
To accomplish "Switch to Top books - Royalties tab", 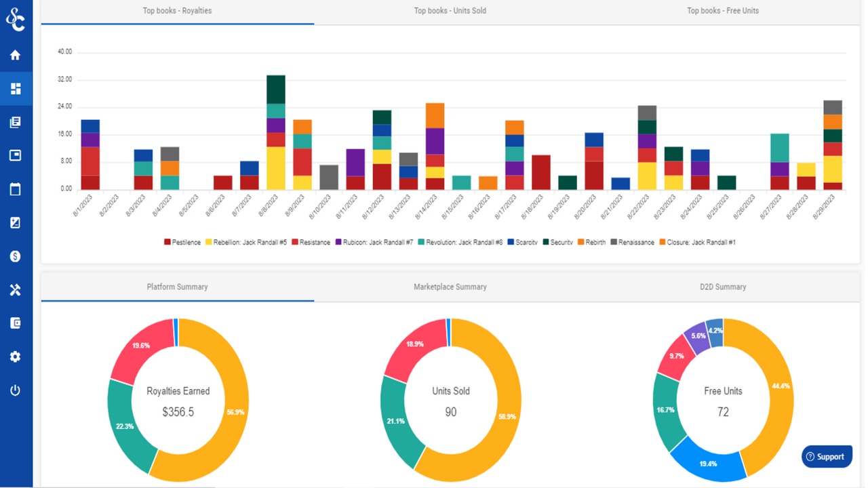I will [177, 12].
